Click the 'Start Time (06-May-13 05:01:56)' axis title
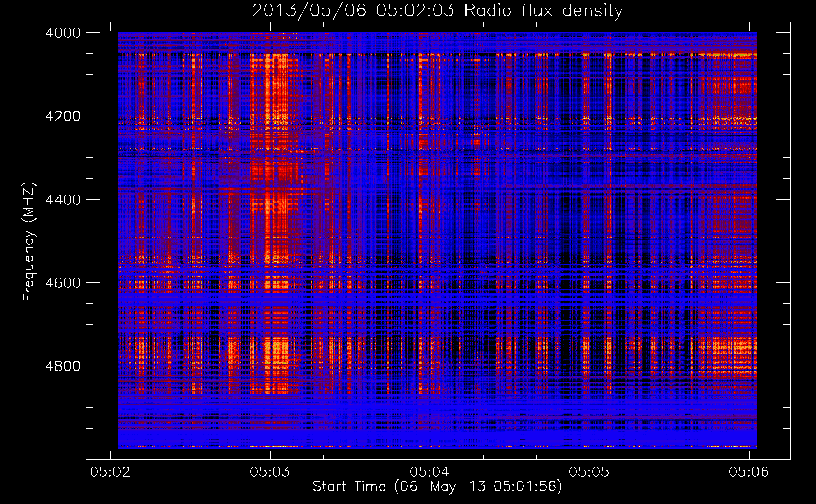This screenshot has width=816, height=504. coord(437,487)
